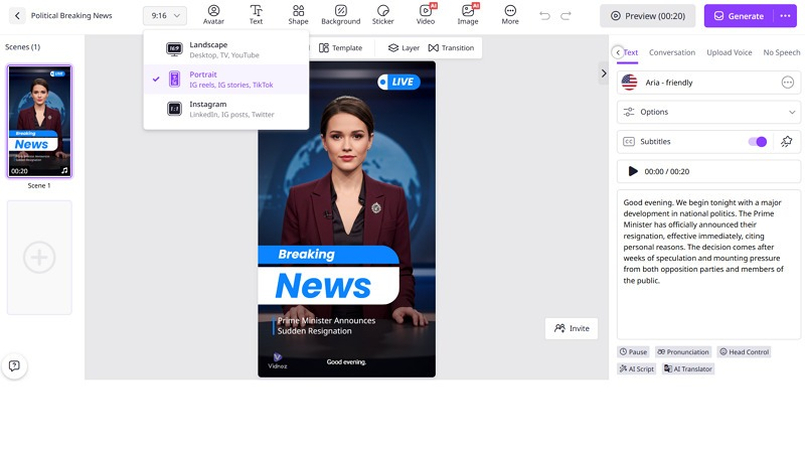Open the Sticker tool

(383, 15)
